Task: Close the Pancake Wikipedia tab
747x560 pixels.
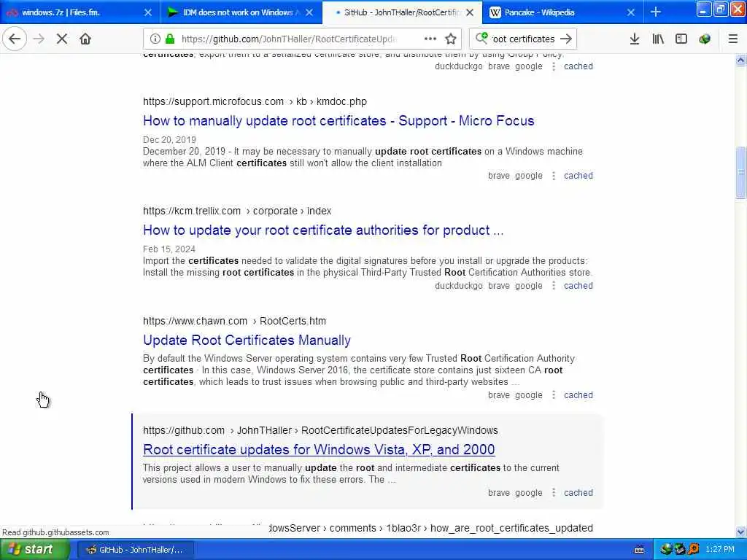Action: [x=631, y=12]
